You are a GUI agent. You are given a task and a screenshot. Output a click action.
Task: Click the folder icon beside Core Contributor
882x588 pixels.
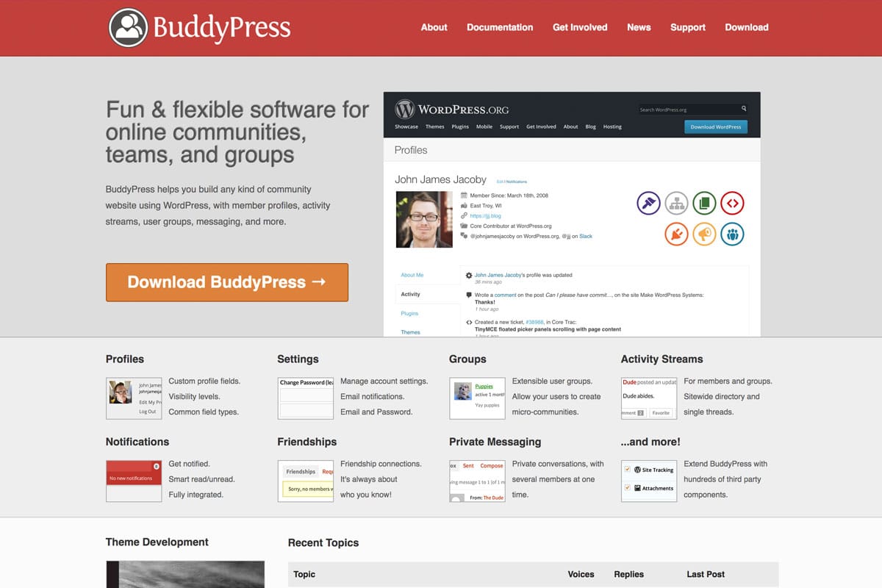pyautogui.click(x=464, y=226)
